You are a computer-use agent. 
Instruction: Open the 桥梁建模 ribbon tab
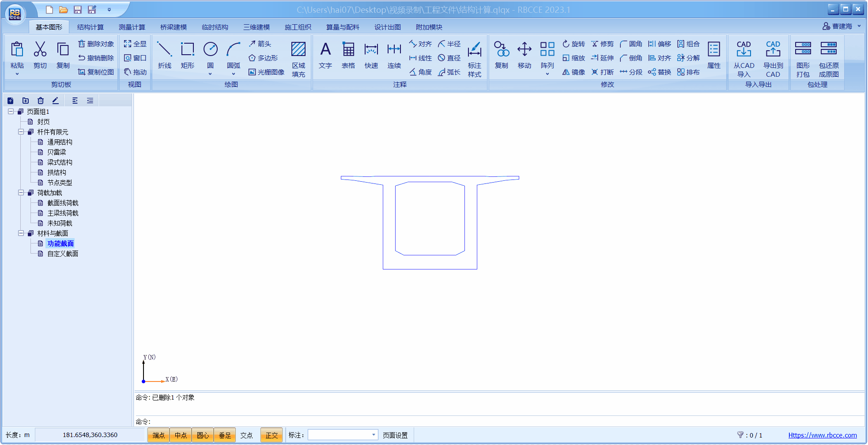pyautogui.click(x=174, y=27)
